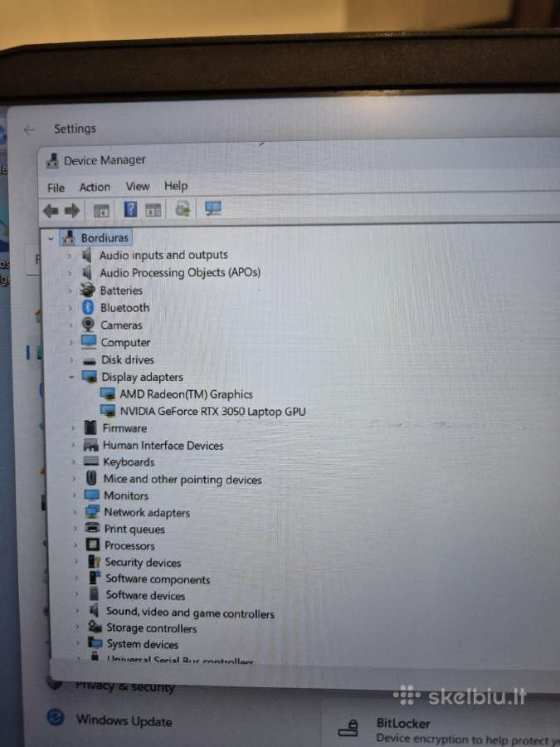The height and width of the screenshot is (747, 560).
Task: Click the Computer category icon
Action: click(89, 342)
